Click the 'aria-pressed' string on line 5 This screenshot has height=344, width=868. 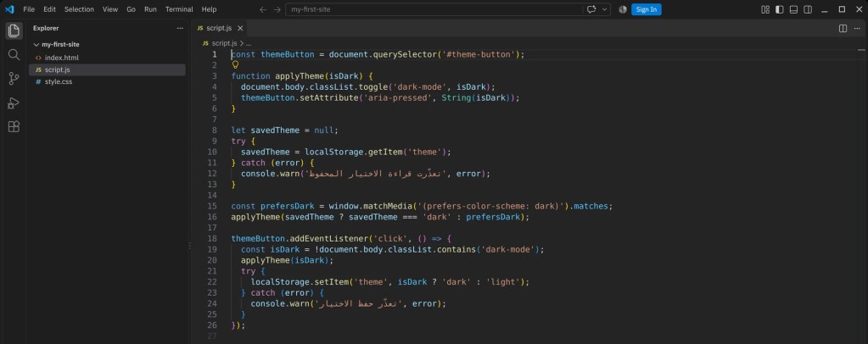click(398, 98)
